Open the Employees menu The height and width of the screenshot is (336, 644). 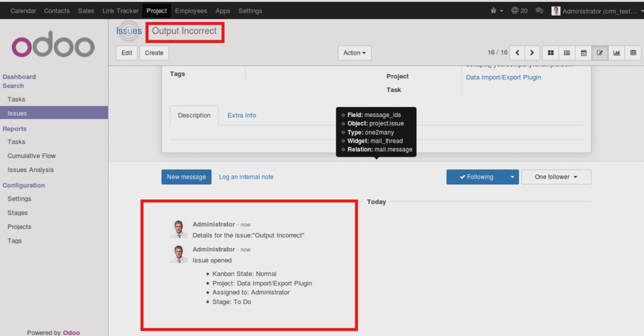[191, 11]
